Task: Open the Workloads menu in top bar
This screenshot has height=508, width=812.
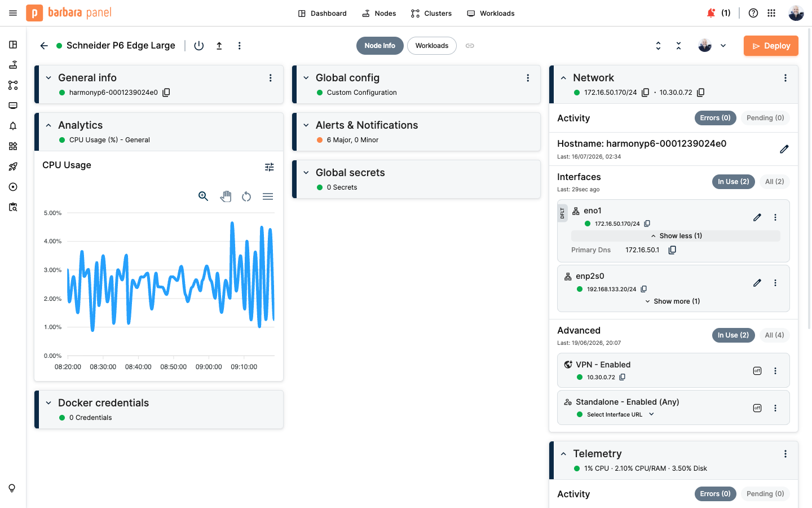Action: pyautogui.click(x=491, y=13)
